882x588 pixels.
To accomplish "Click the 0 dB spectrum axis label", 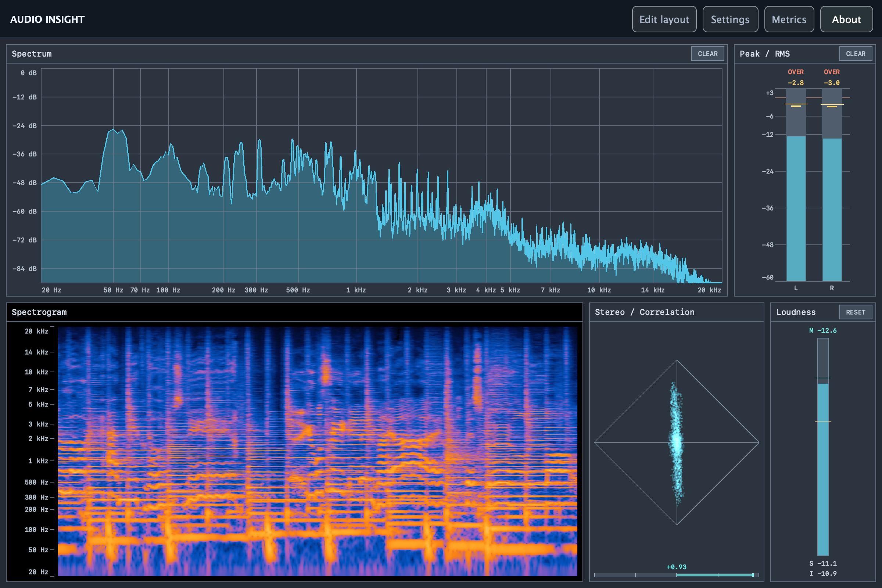I will point(29,73).
